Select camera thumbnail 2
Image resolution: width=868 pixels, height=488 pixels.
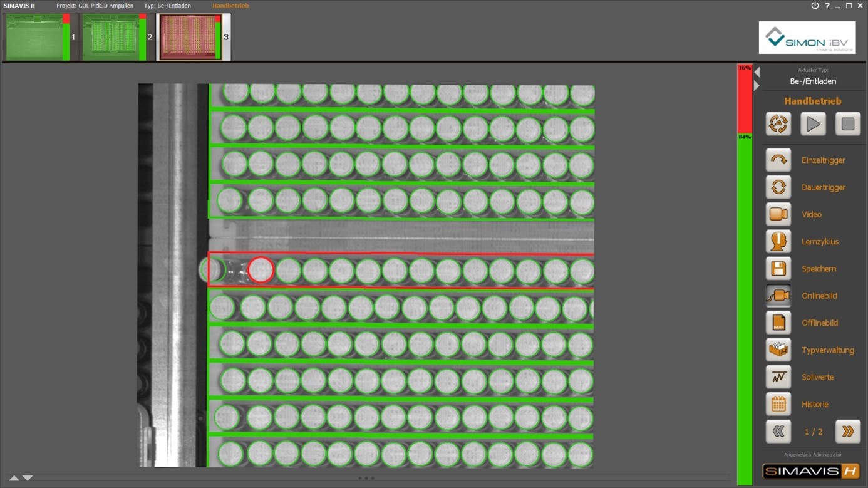click(117, 38)
